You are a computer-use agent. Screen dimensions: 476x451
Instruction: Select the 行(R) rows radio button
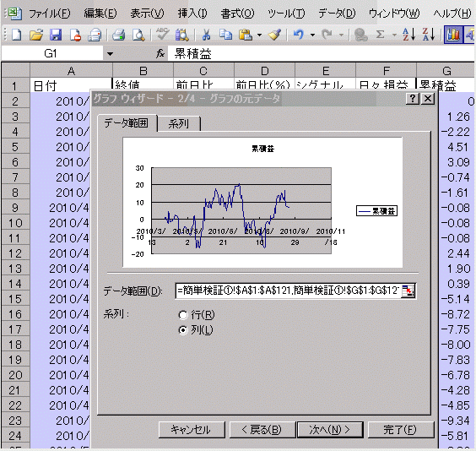[183, 315]
